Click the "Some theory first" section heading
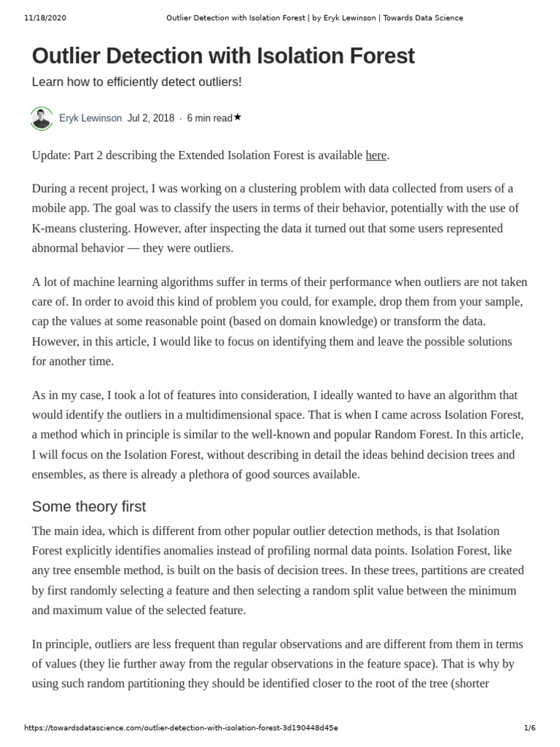This screenshot has width=560, height=747. coord(89,506)
